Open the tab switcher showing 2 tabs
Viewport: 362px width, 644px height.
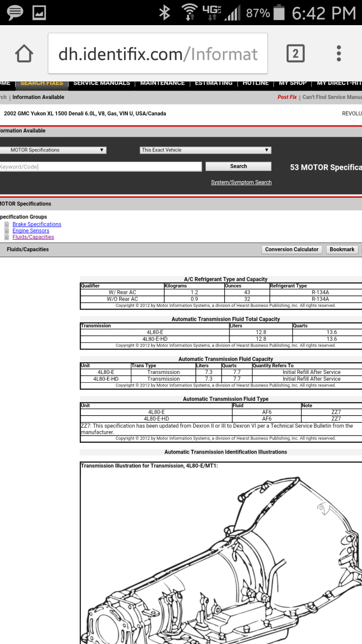click(295, 54)
